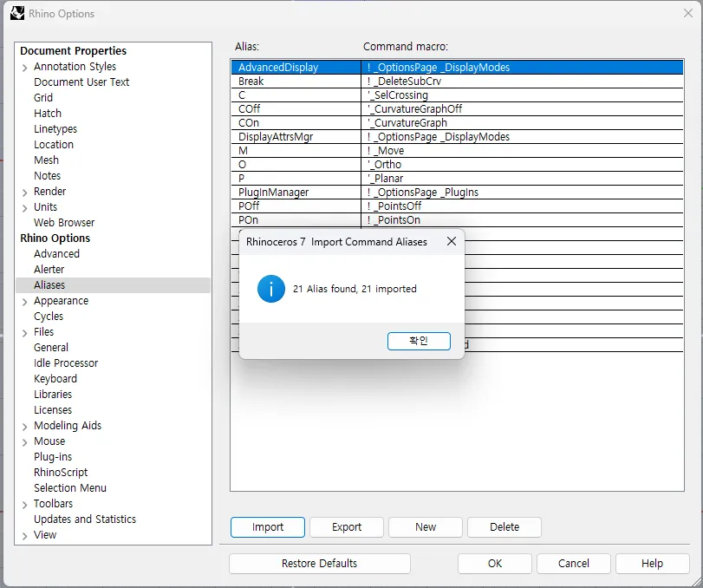
Task: Select Document User Text page
Action: (81, 82)
